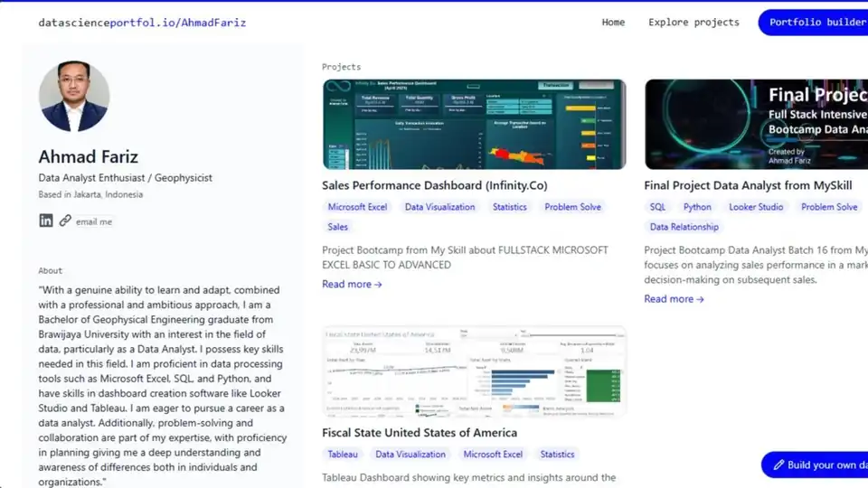Open the Fiscal State dashboard thumbnail
The height and width of the screenshot is (488, 868).
(x=475, y=371)
